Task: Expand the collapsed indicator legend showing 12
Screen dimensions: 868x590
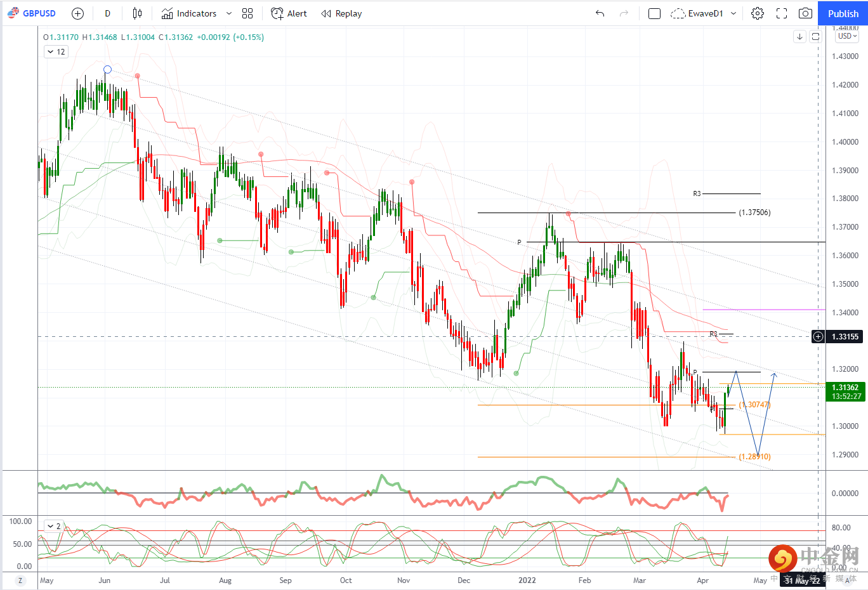Action: [56, 52]
